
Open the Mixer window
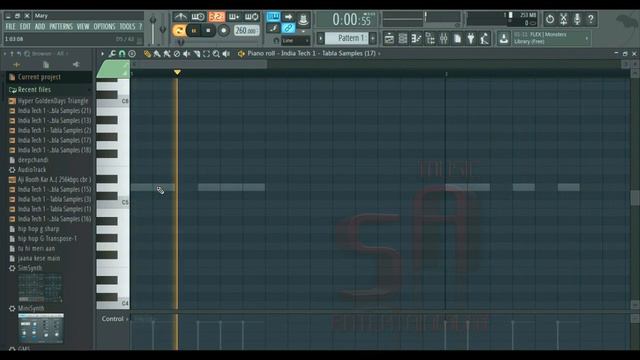click(444, 39)
